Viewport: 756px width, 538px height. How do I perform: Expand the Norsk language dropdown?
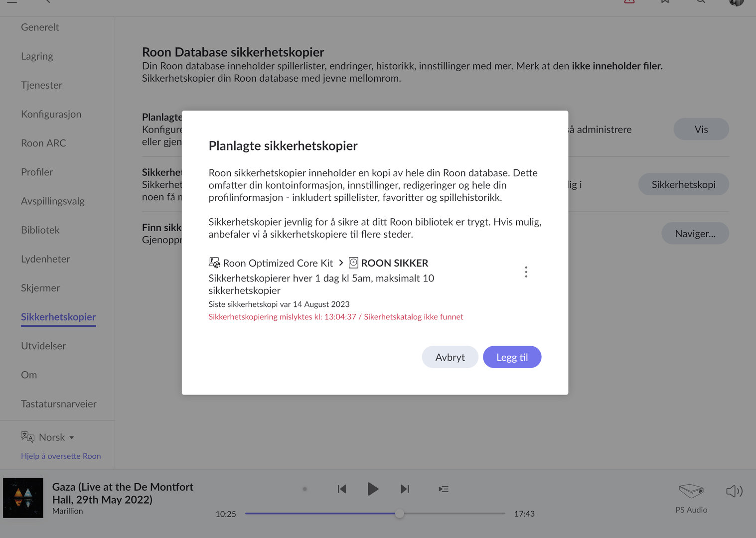(x=57, y=437)
